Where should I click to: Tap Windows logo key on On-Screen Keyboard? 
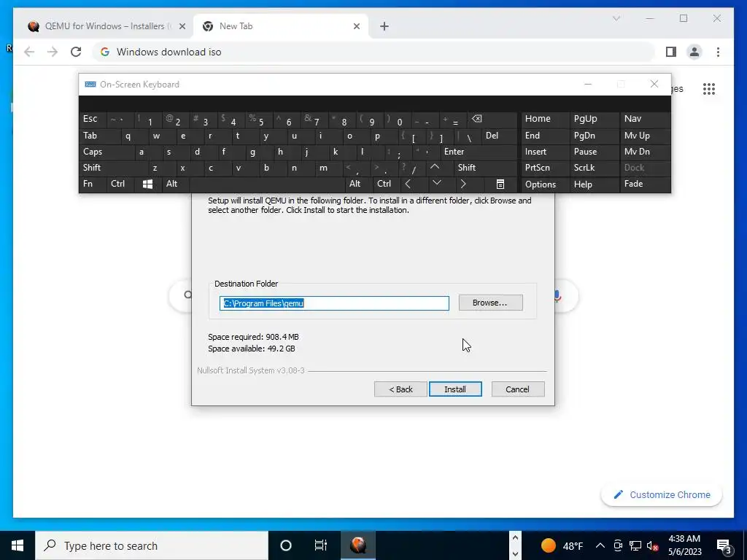147,184
